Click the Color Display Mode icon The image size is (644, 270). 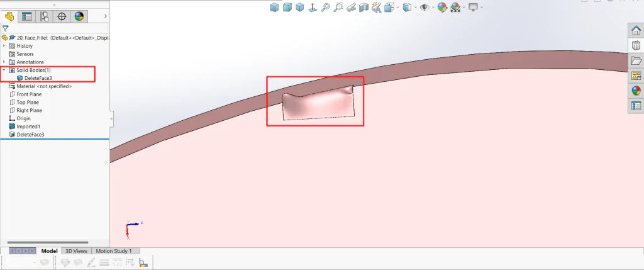coord(143,262)
